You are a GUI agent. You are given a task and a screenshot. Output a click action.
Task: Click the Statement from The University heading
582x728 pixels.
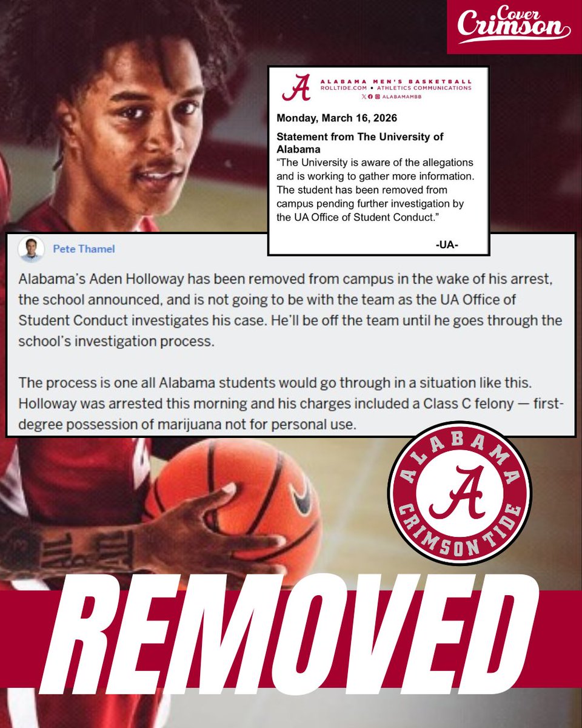pyautogui.click(x=360, y=143)
